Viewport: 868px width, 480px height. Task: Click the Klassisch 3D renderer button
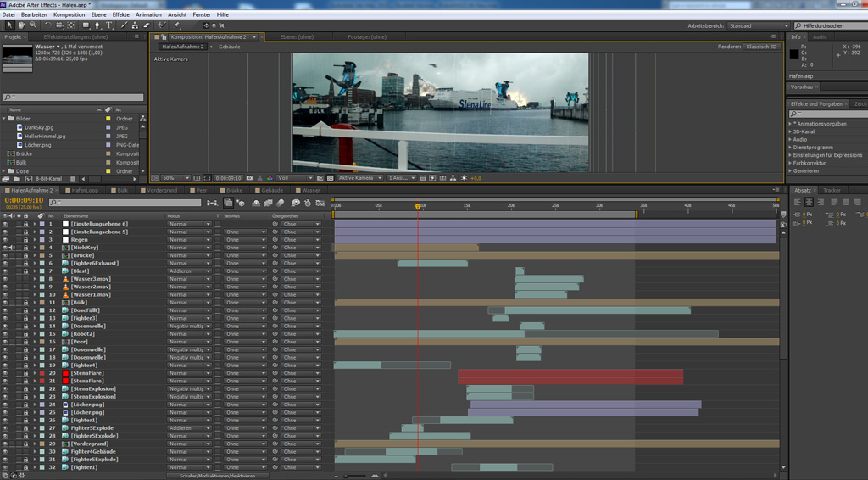[x=760, y=47]
